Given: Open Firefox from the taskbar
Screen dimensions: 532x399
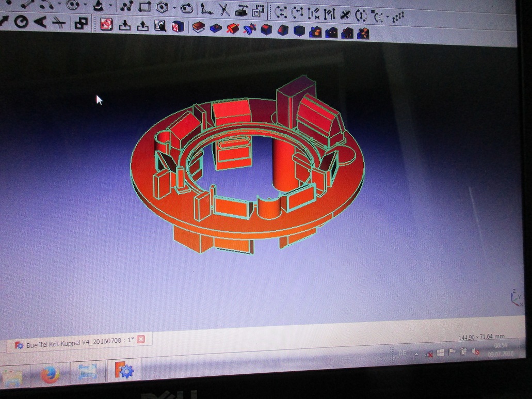Looking at the screenshot, I should coord(50,374).
